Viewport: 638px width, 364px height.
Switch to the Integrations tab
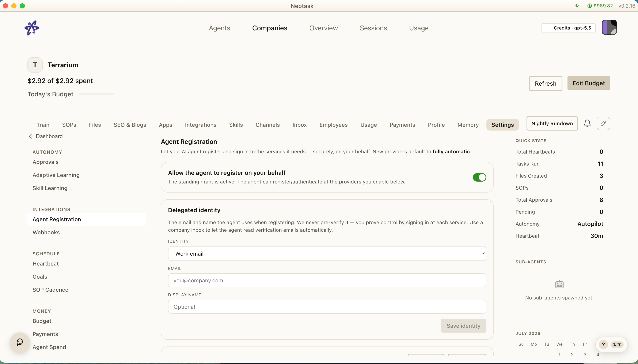pyautogui.click(x=200, y=125)
